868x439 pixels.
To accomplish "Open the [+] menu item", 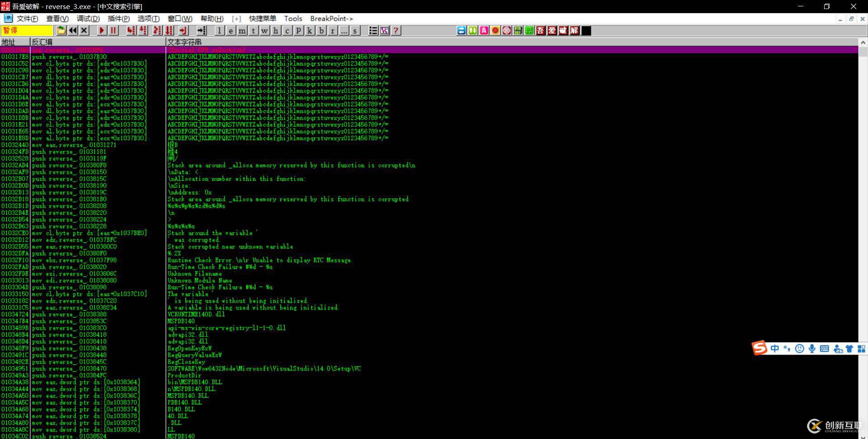I will tap(236, 19).
